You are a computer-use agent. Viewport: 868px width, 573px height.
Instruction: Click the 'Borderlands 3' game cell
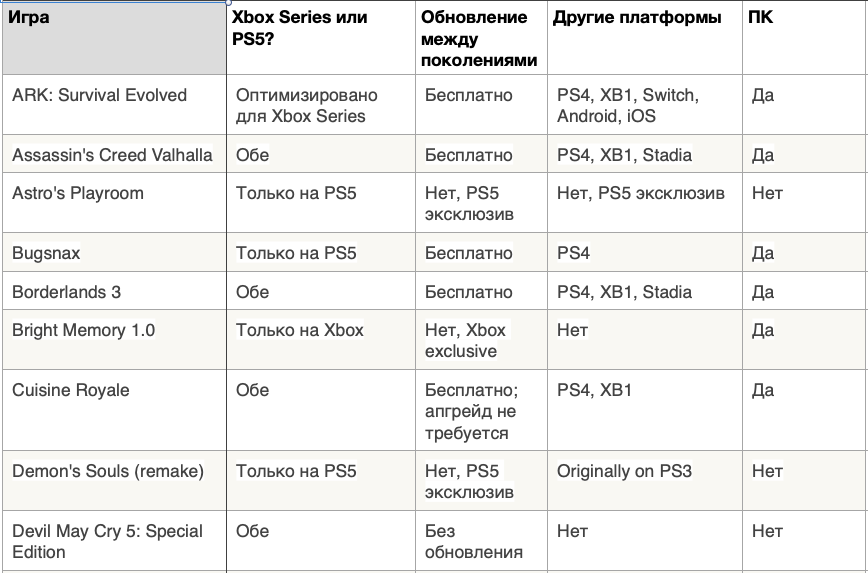coord(66,292)
